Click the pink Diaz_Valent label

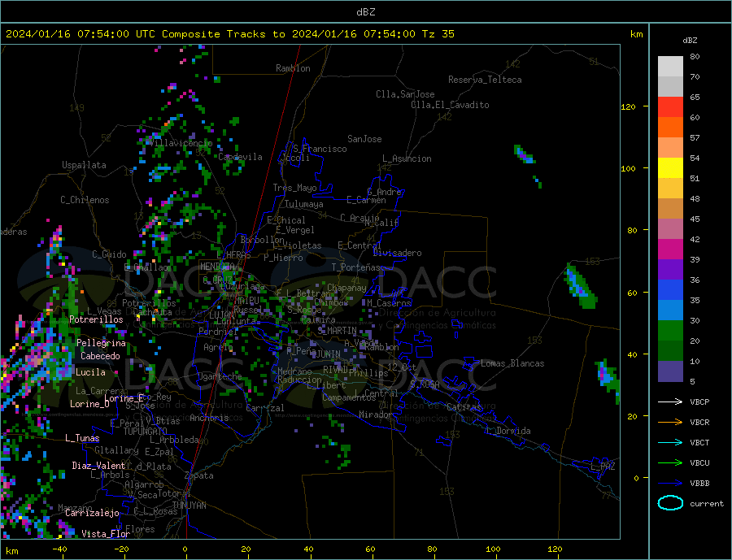coord(98,466)
